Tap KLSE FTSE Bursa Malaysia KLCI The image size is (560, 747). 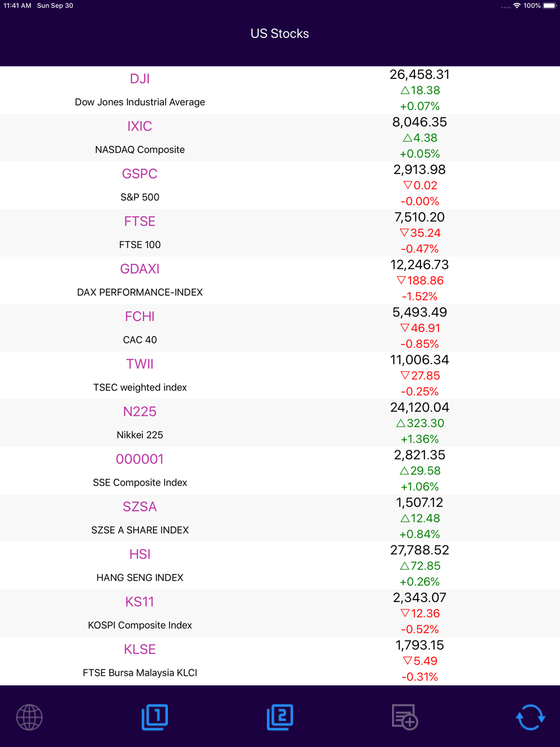(280, 661)
